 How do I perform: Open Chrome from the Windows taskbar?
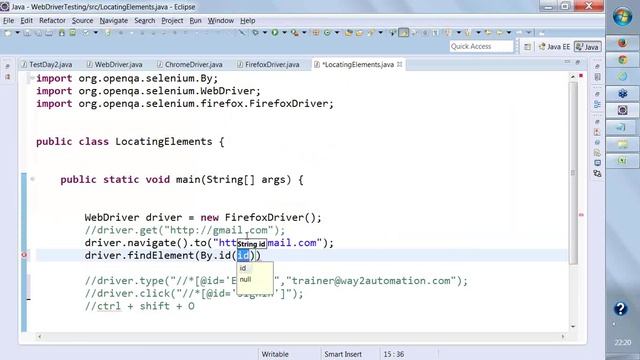coord(622,60)
